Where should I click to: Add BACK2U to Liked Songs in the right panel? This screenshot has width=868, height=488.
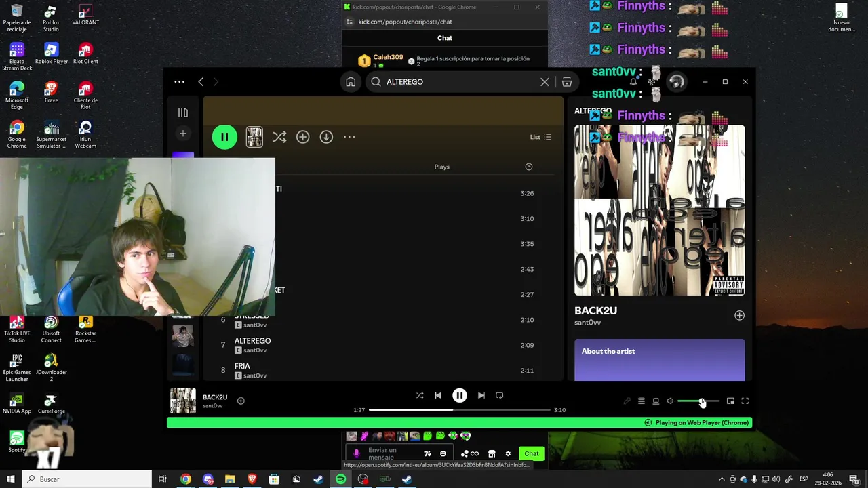(739, 315)
